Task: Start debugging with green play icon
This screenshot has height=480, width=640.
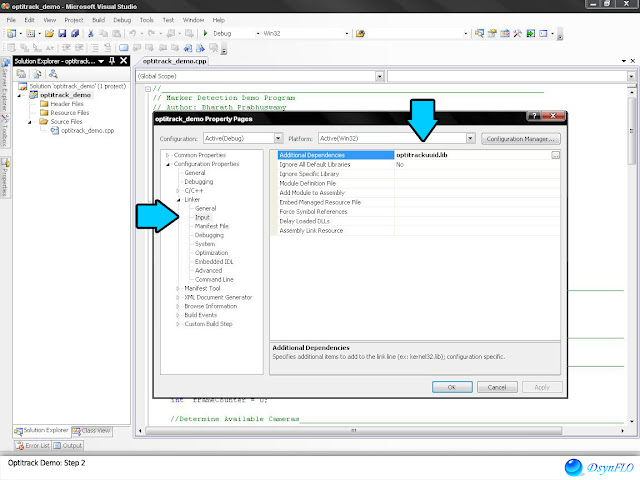Action: (205, 33)
